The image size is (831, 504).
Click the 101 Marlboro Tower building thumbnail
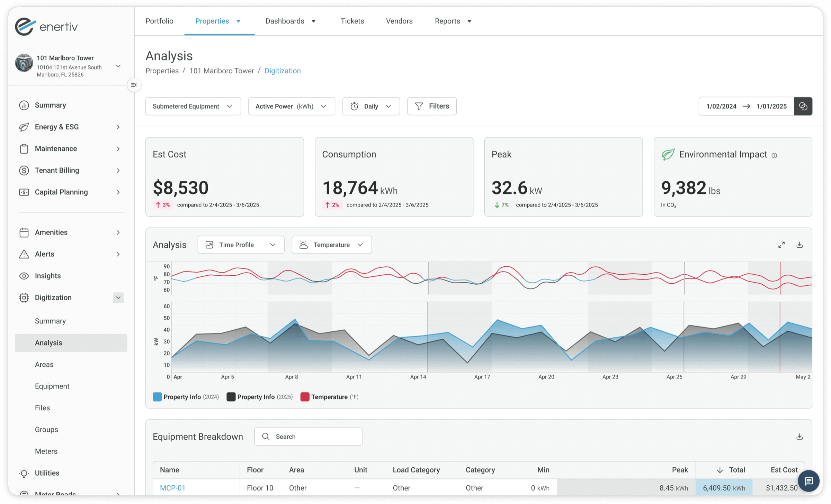(24, 63)
